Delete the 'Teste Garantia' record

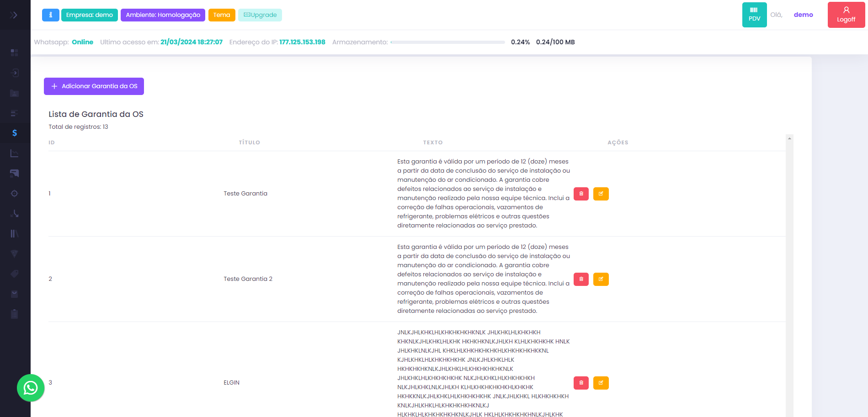581,194
